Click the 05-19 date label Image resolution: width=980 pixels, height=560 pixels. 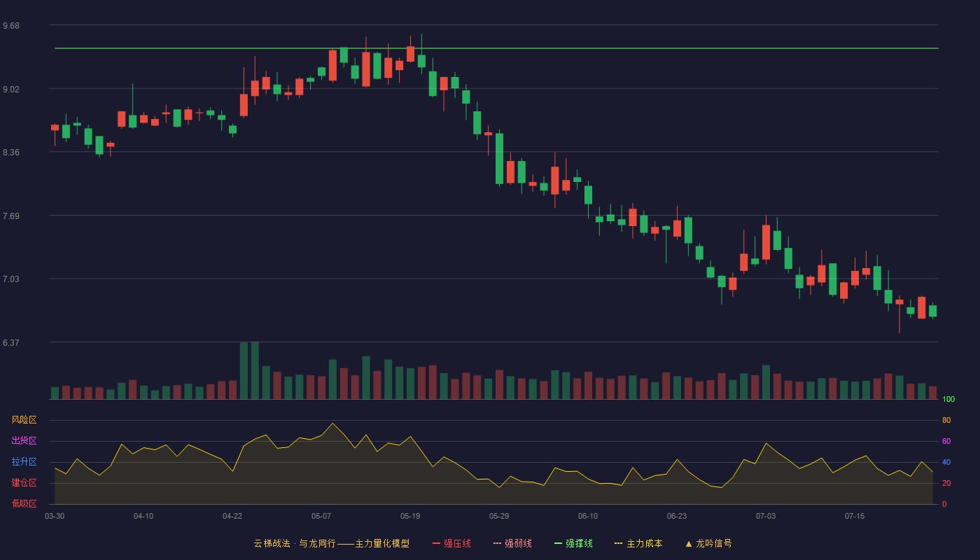pyautogui.click(x=410, y=516)
